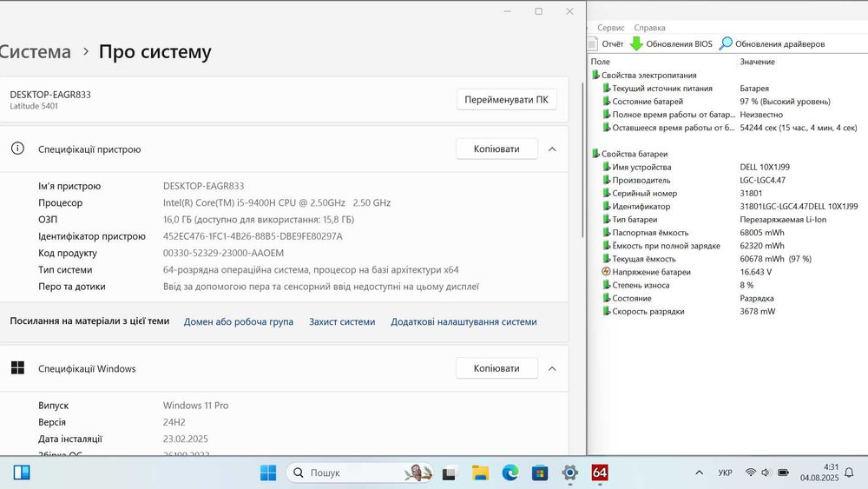Open the Сервис menu in AIDA64
868x489 pixels.
coord(610,28)
